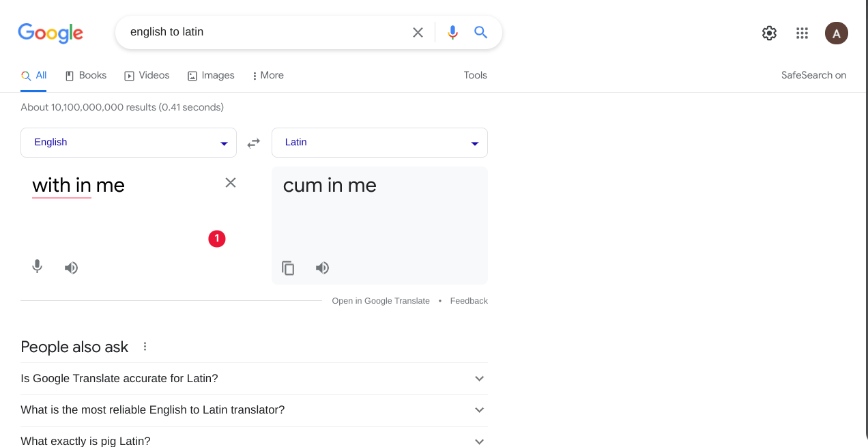Open Google apps grid icon
The height and width of the screenshot is (447, 868).
[x=802, y=32]
